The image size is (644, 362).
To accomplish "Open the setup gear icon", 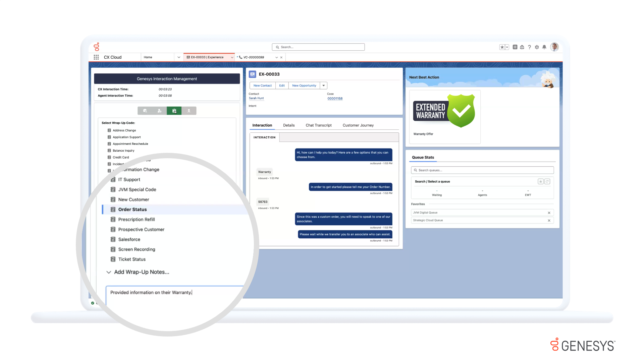I will coord(537,47).
